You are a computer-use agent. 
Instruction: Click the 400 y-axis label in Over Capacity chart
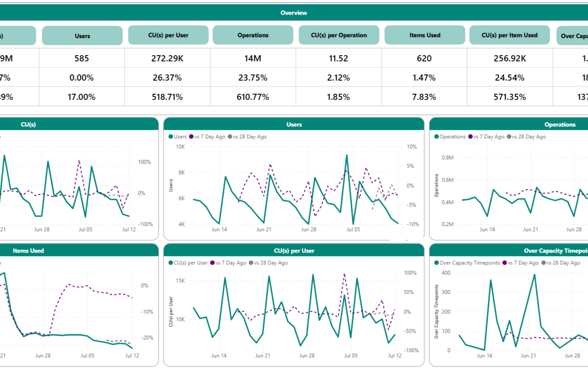tap(446, 273)
